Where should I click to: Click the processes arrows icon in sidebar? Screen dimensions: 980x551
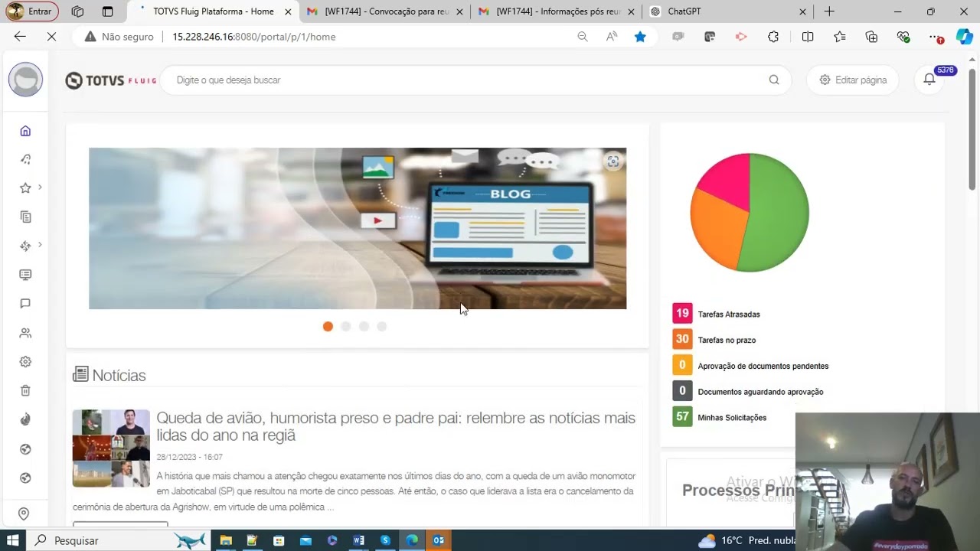25,246
